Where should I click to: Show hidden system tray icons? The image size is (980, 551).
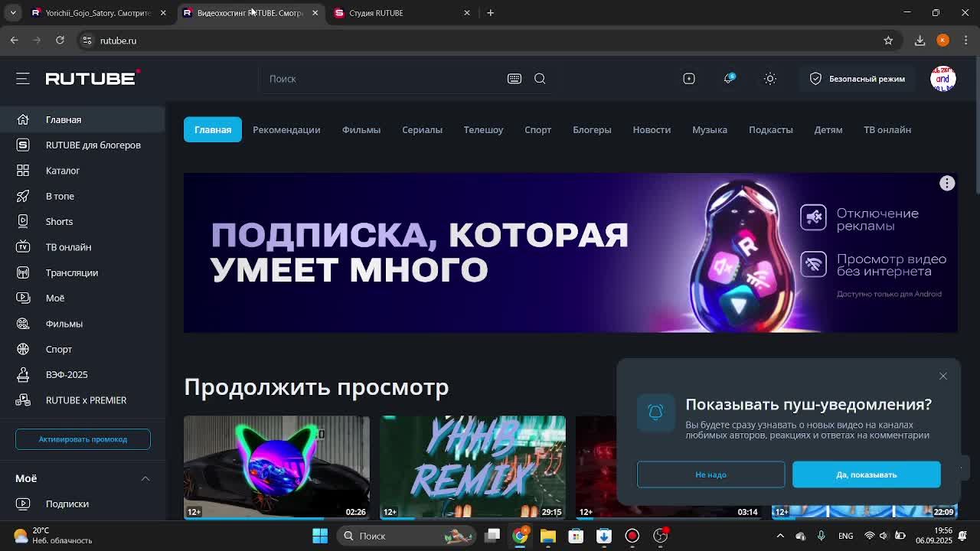[780, 536]
